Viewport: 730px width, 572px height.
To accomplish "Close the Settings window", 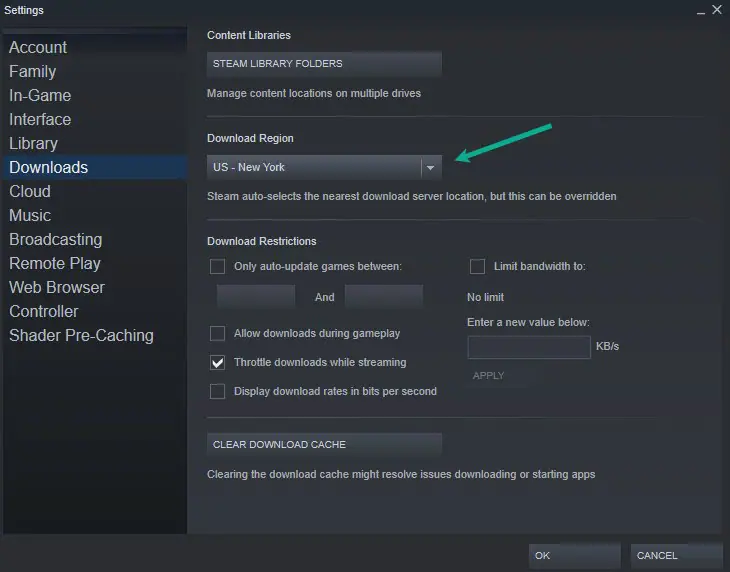I will click(x=717, y=10).
